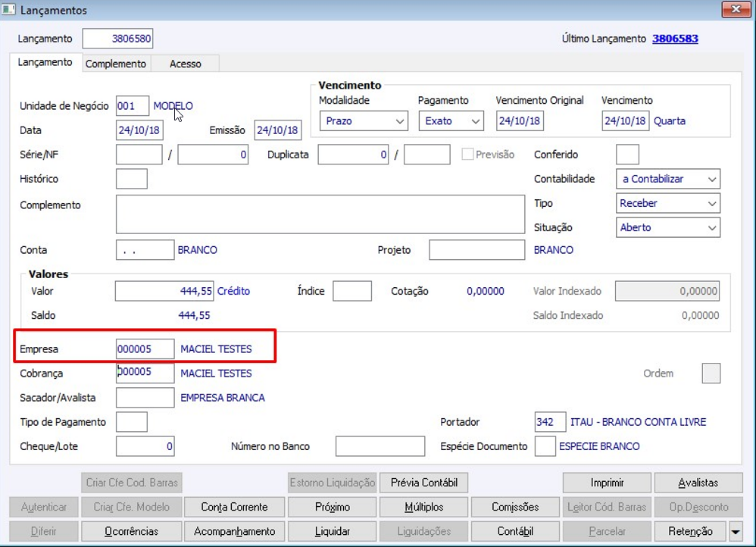Open the Contábil button
The width and height of the screenshot is (756, 547).
tap(515, 532)
